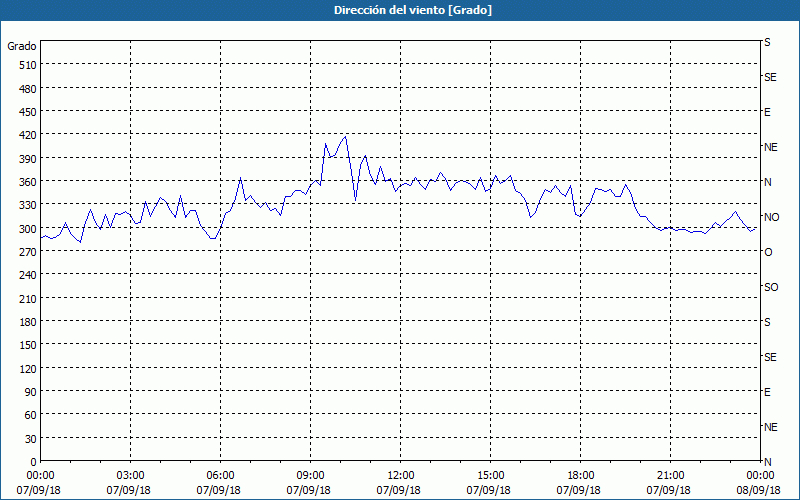Viewport: 800px width, 500px height.
Task: Select the 09:00 time label
Action: tap(310, 476)
